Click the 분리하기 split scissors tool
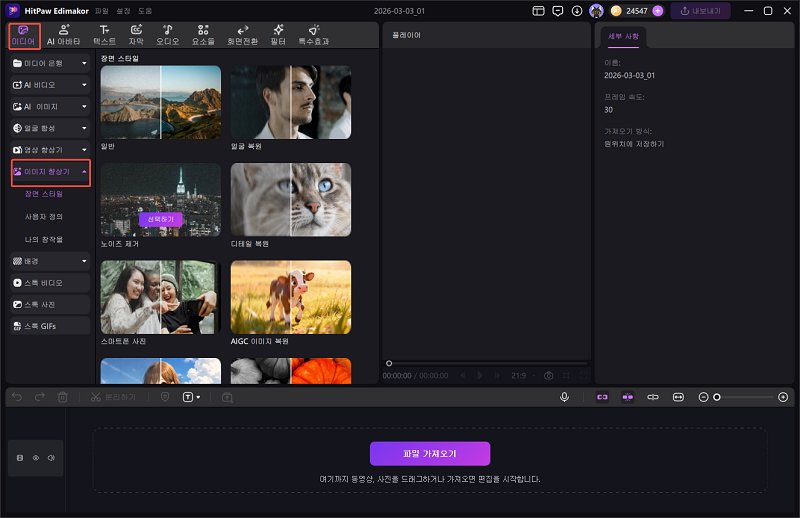The width and height of the screenshot is (800, 518). pyautogui.click(x=113, y=397)
